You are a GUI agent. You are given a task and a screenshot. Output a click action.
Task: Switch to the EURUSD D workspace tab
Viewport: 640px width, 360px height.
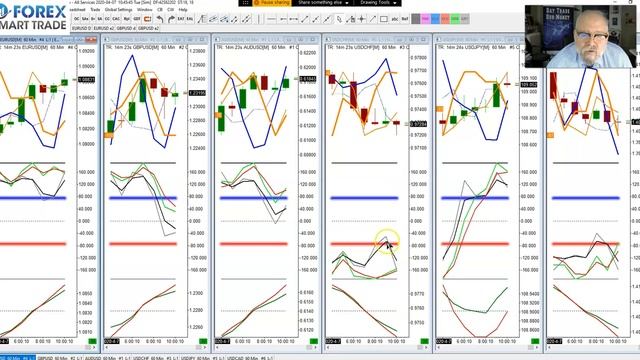(81, 29)
